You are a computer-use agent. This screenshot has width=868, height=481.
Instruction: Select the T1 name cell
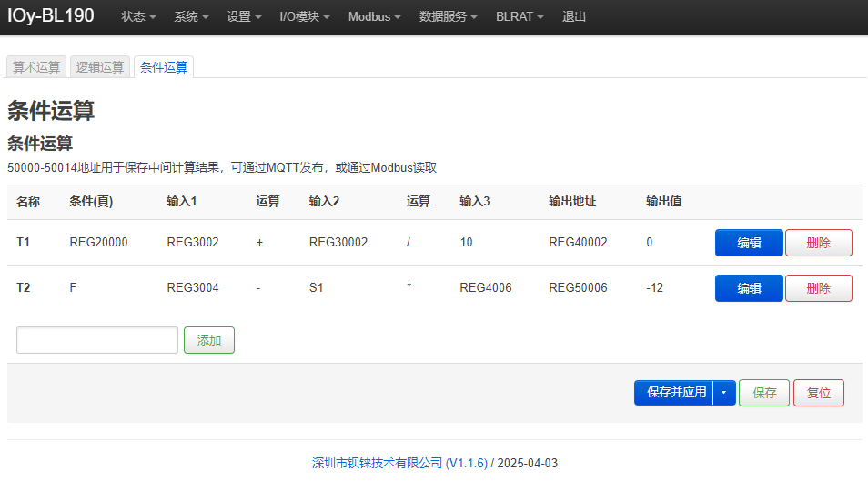23,242
